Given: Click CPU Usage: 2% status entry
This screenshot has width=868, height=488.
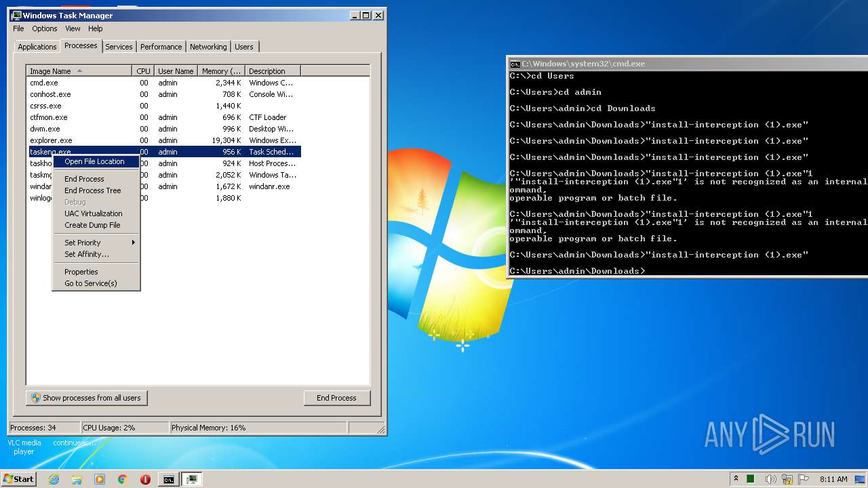Looking at the screenshot, I should (x=125, y=428).
